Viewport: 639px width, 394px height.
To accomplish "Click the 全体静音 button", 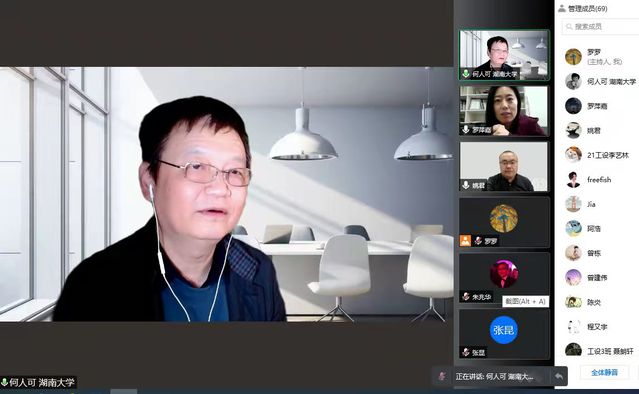I will pyautogui.click(x=604, y=372).
